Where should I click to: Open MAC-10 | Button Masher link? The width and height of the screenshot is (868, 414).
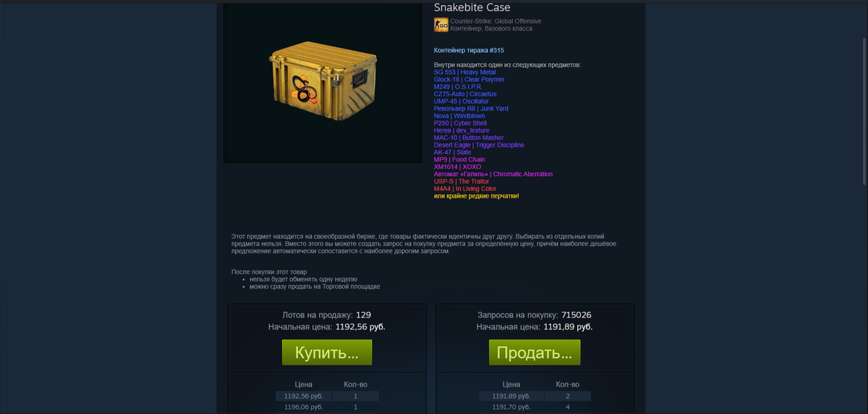(469, 138)
